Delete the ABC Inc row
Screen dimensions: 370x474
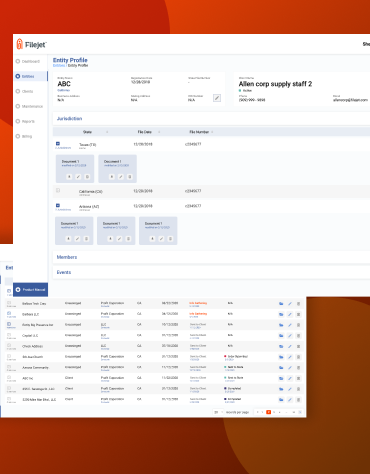[x=298, y=378]
